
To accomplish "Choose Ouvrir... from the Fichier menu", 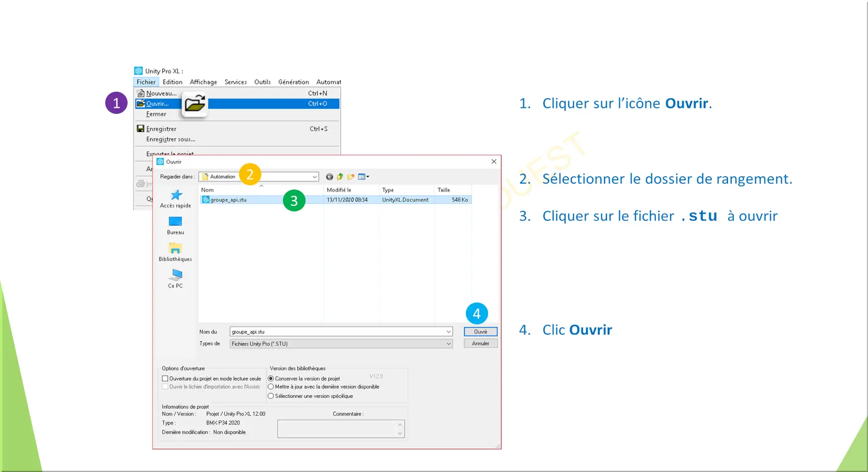I will [x=157, y=104].
